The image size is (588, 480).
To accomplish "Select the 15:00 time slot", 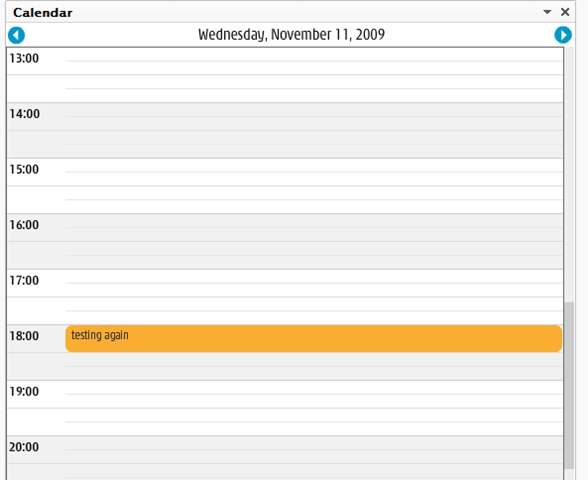I will pos(314,172).
